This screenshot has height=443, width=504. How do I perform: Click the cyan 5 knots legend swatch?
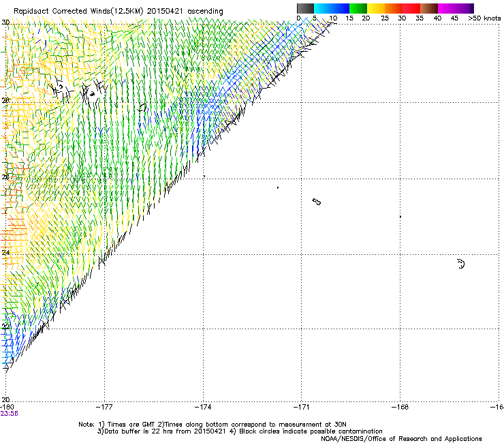pyautogui.click(x=322, y=8)
